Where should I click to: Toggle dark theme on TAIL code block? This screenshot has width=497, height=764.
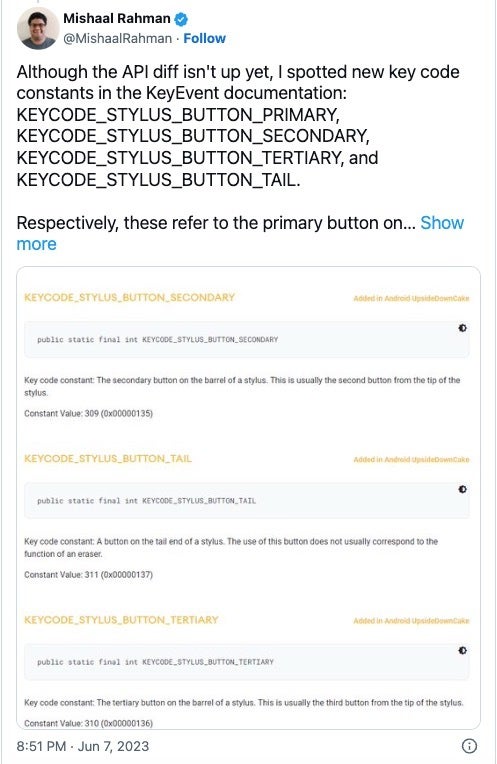462,489
